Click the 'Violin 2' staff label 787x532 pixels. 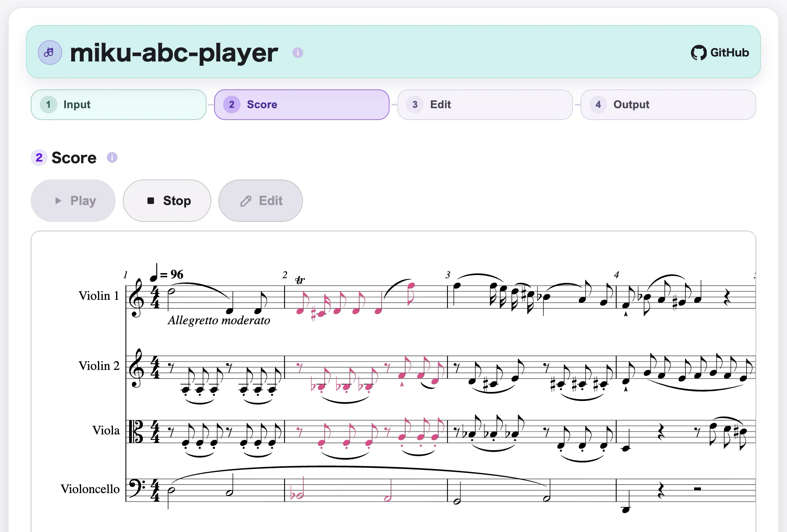99,366
